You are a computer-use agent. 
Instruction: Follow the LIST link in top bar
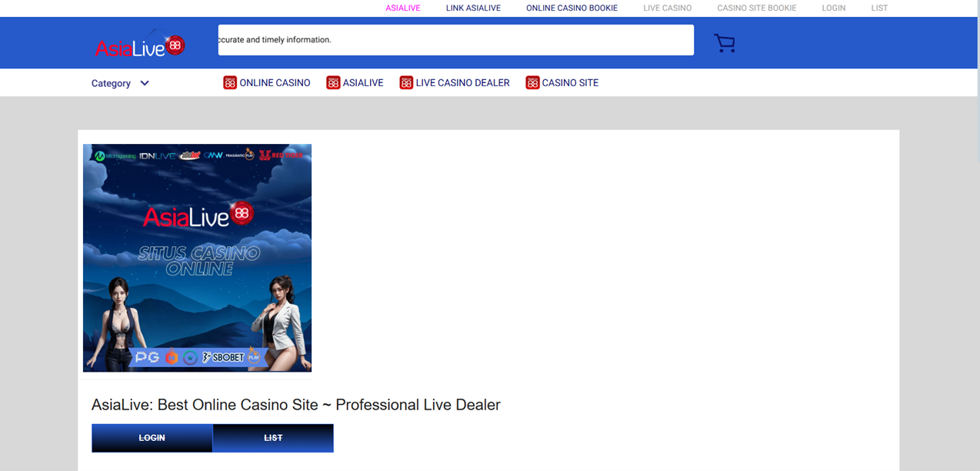[x=879, y=8]
